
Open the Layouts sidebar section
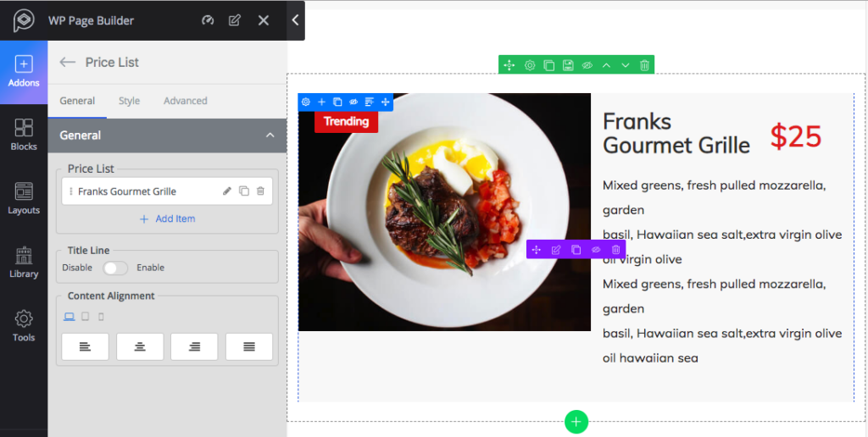point(24,198)
